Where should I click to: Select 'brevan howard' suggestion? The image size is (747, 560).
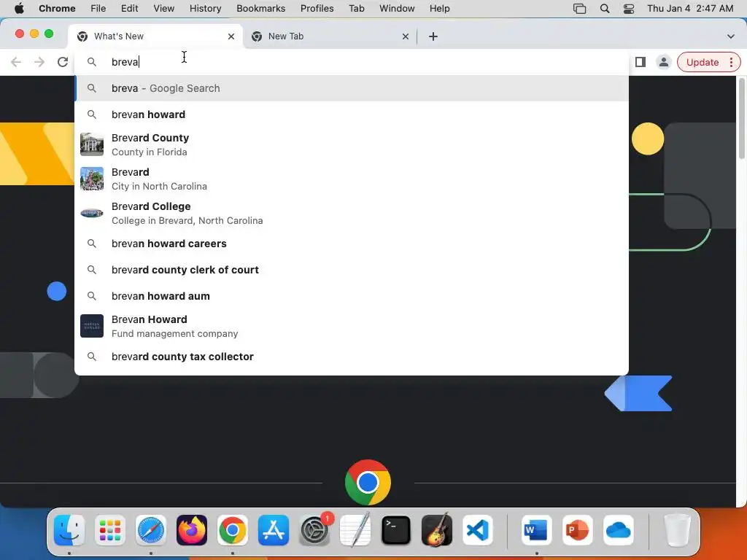click(x=352, y=114)
